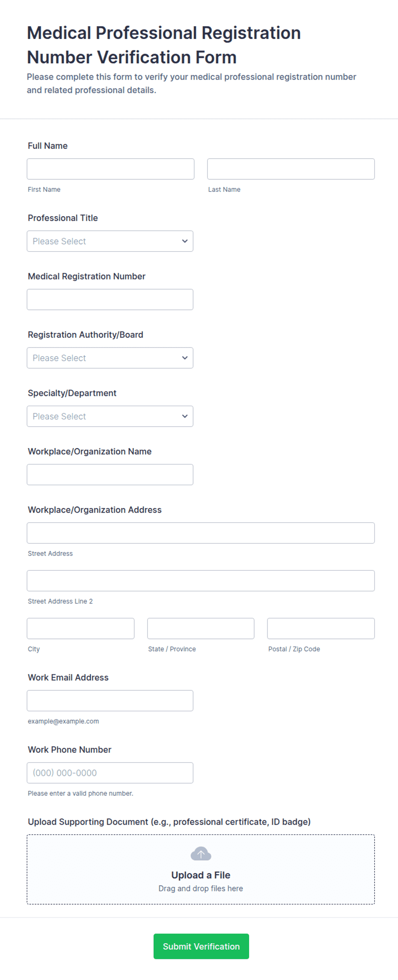Open the Specialty/Department dropdown
The width and height of the screenshot is (398, 980).
pos(110,416)
